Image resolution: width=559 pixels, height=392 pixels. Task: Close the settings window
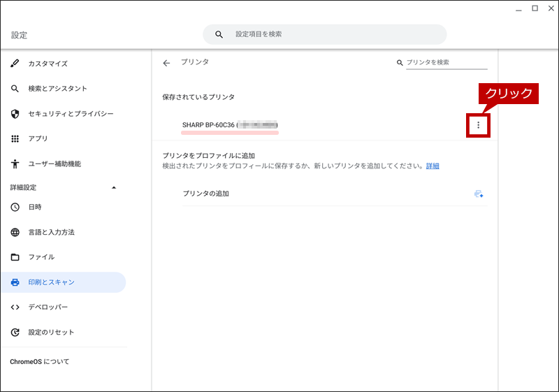(x=551, y=8)
